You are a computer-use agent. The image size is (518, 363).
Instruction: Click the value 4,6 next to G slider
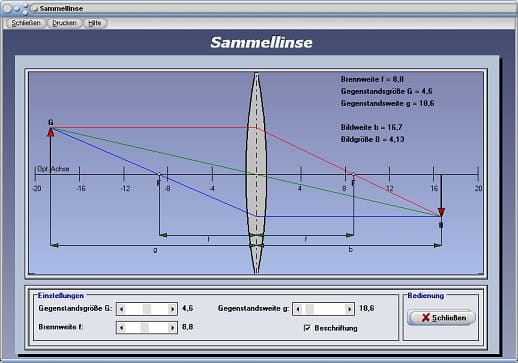point(187,308)
